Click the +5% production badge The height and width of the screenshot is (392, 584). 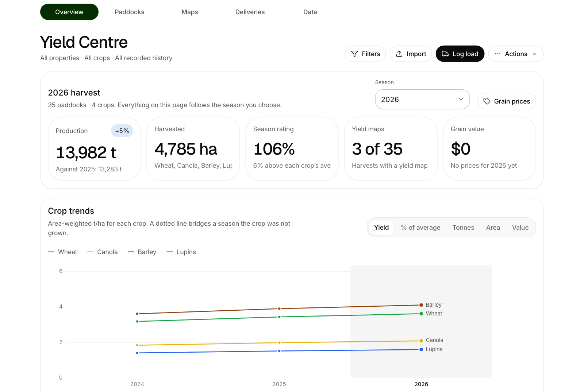[x=122, y=131]
